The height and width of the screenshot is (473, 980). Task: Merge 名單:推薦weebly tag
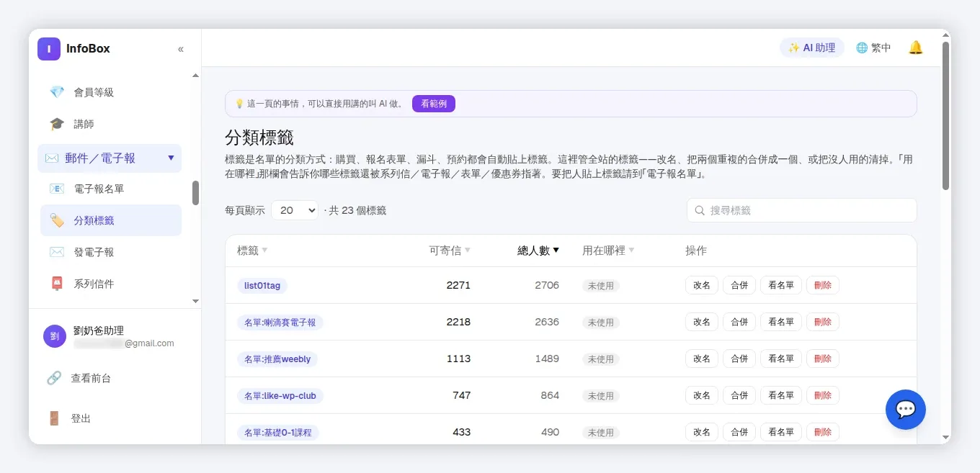(739, 359)
